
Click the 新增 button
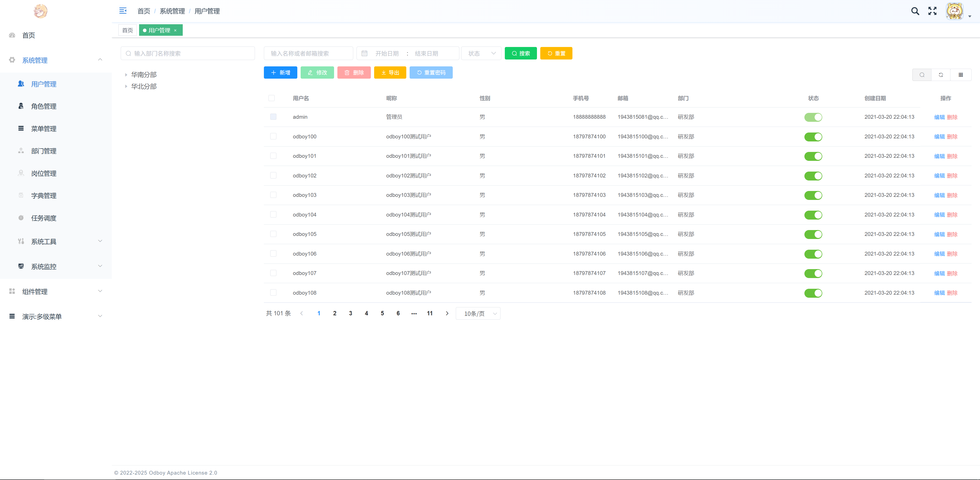pyautogui.click(x=280, y=72)
